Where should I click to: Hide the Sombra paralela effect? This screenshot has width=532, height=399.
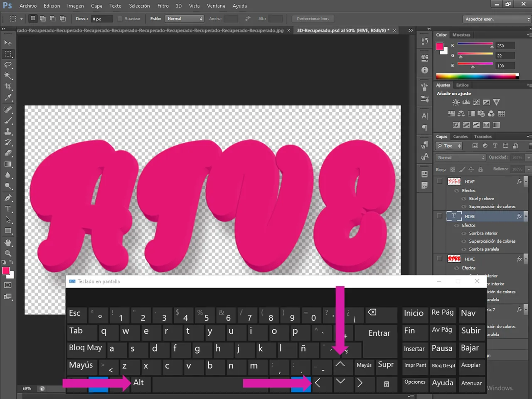tap(464, 249)
